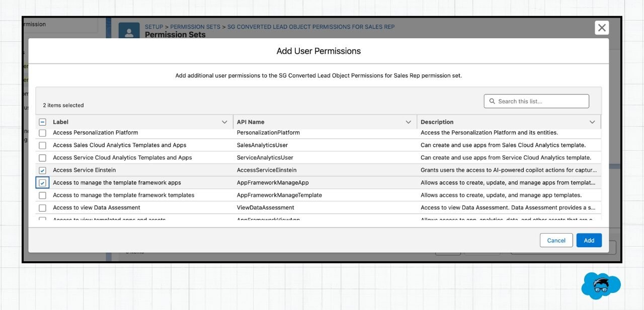Image resolution: width=644 pixels, height=310 pixels.
Task: Click the Sales Cloud Analytics template description
Action: (503, 145)
